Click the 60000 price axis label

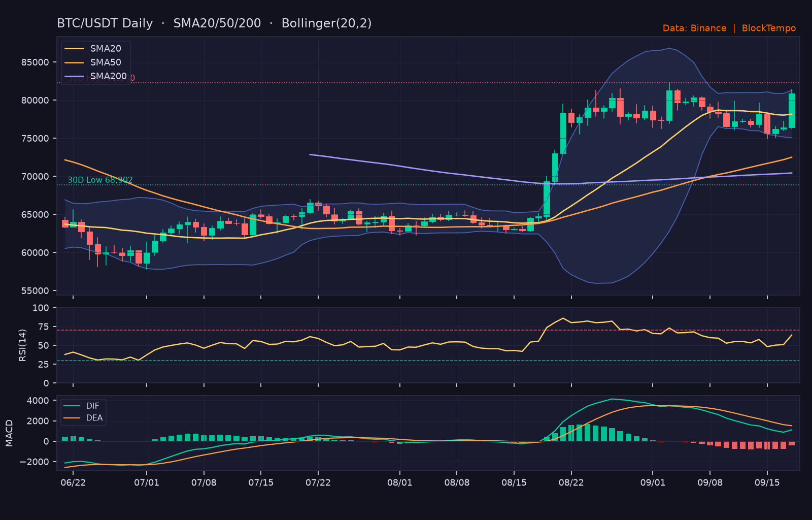(x=35, y=253)
